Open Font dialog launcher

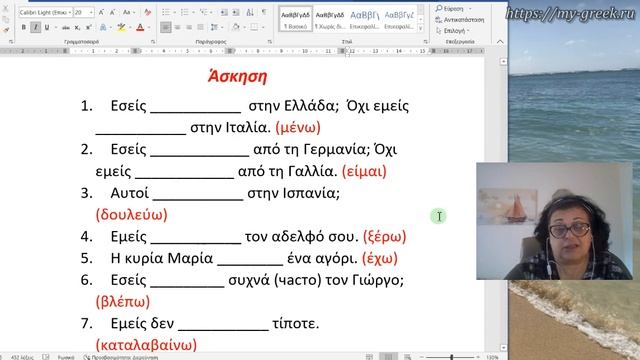(x=153, y=42)
